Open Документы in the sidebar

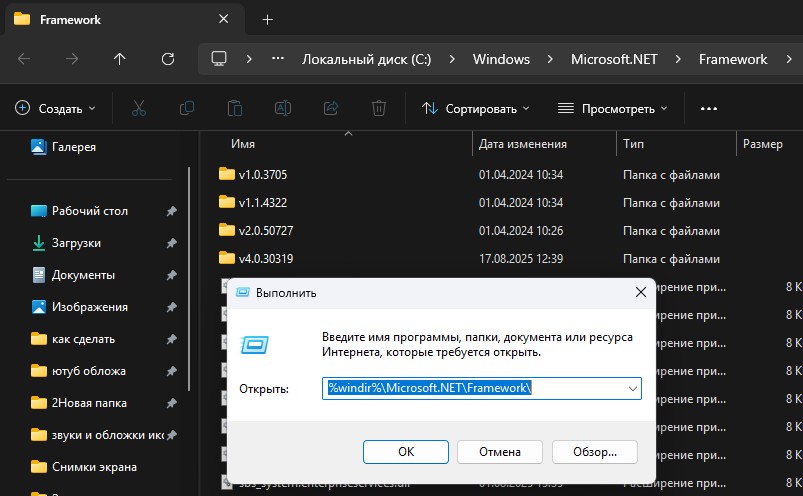(x=83, y=275)
